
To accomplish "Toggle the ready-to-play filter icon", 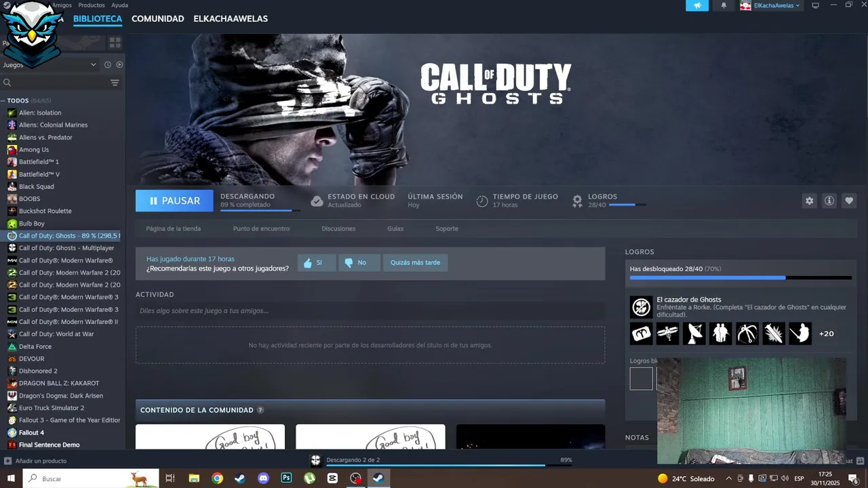I will coord(119,64).
